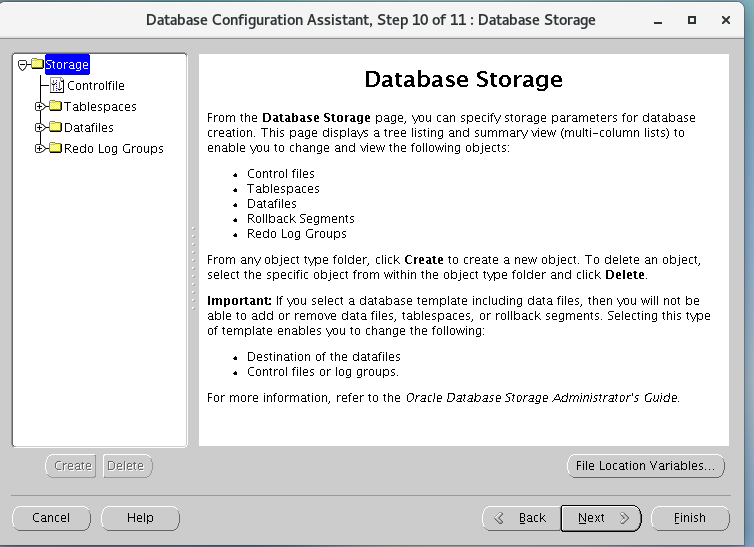Collapse the Storage tree root
This screenshot has height=547, width=754.
click(x=22, y=65)
